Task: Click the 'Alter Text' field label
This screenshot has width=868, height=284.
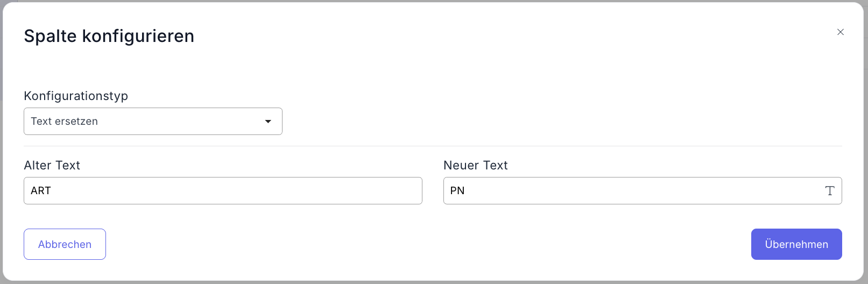Action: click(x=52, y=166)
